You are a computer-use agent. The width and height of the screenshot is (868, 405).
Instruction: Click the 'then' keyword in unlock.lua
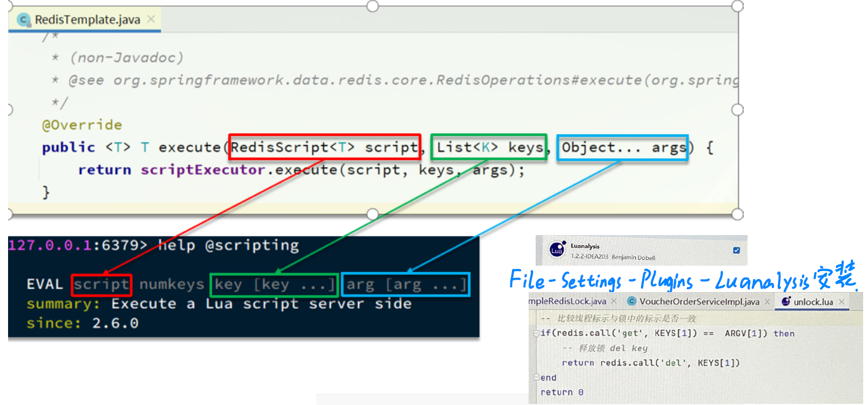click(x=784, y=333)
